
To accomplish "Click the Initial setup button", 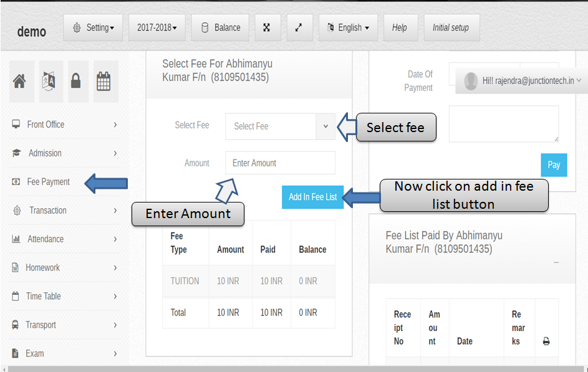I will [x=451, y=27].
